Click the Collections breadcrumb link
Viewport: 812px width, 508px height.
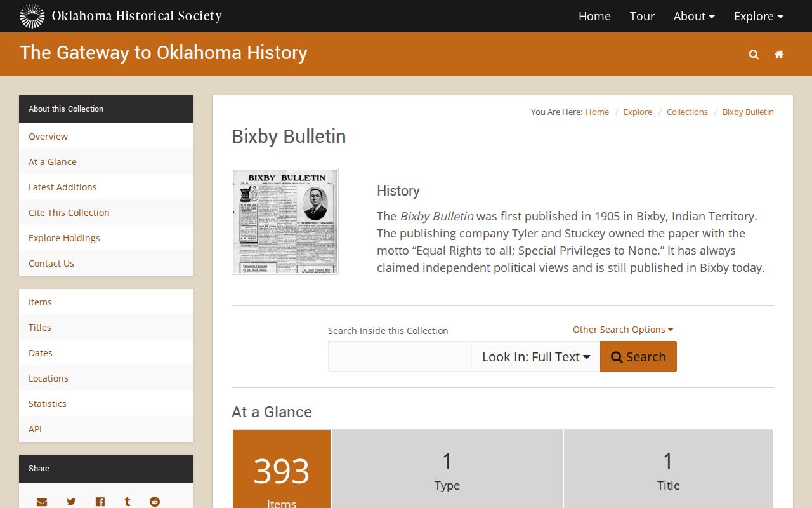pos(687,112)
